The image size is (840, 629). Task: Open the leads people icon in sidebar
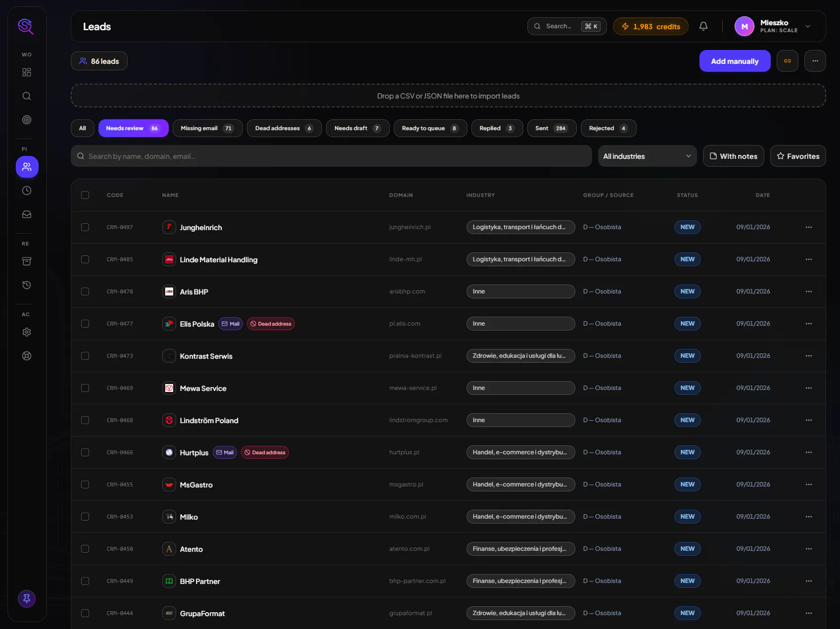point(27,167)
